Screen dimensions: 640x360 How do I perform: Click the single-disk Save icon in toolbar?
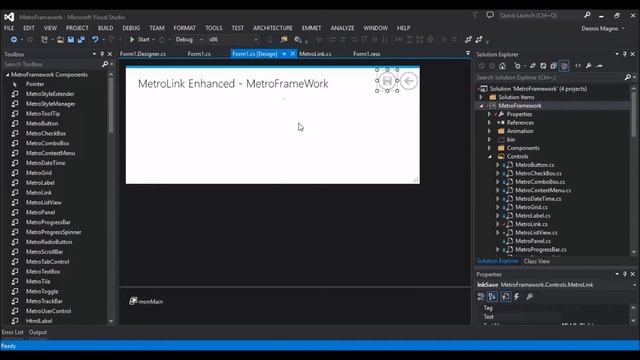tap(71, 40)
